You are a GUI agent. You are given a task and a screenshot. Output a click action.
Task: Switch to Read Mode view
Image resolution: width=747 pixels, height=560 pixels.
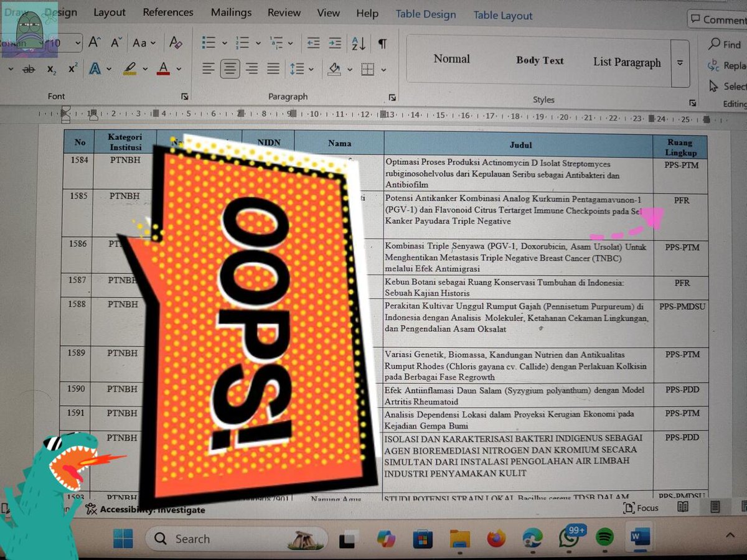click(x=683, y=507)
